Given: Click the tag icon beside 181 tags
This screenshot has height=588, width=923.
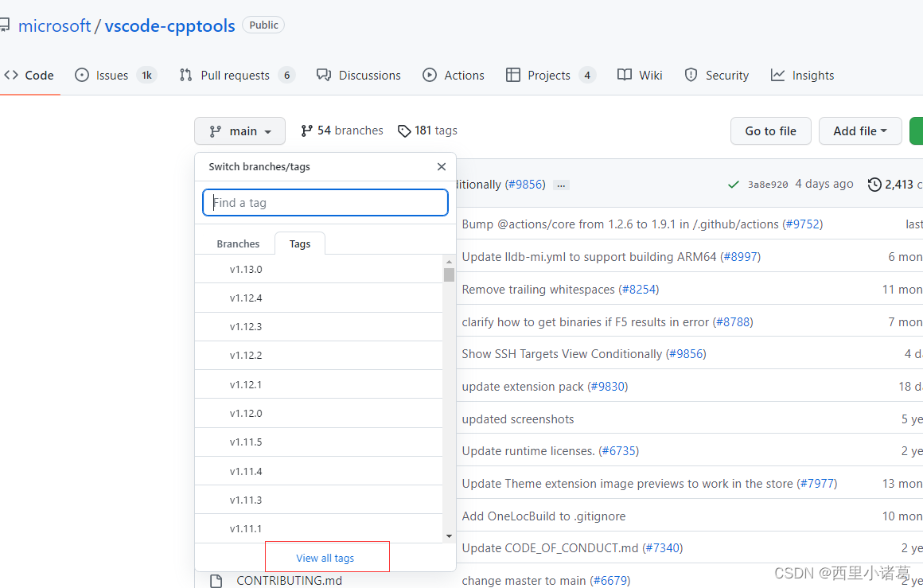Looking at the screenshot, I should [x=404, y=131].
